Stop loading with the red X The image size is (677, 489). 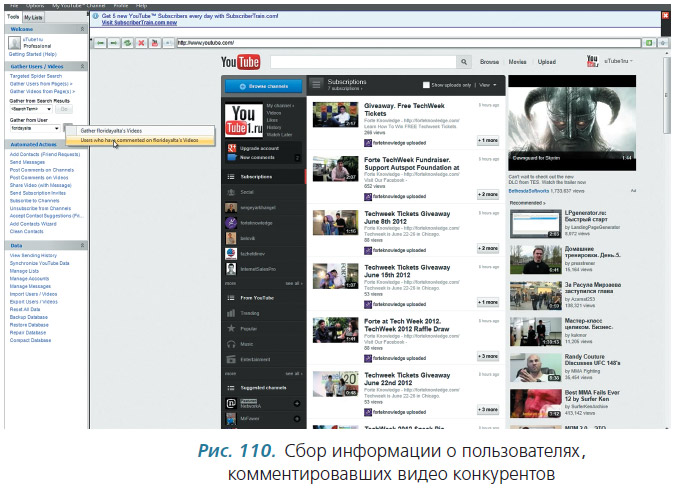tap(141, 43)
